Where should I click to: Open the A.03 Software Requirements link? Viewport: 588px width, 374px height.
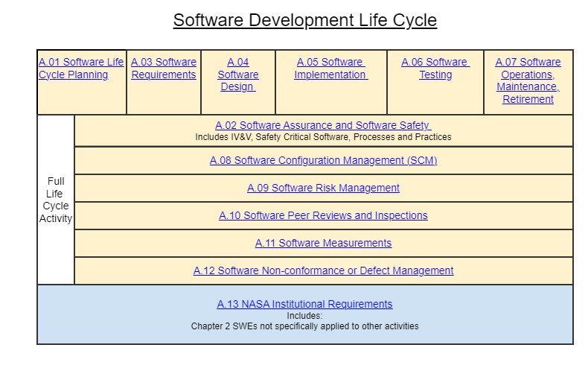pyautogui.click(x=164, y=69)
